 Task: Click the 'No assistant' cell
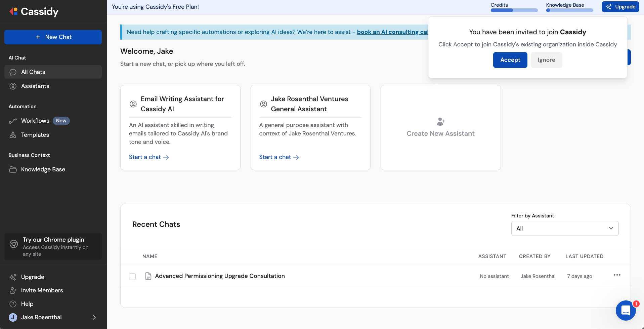pos(494,277)
